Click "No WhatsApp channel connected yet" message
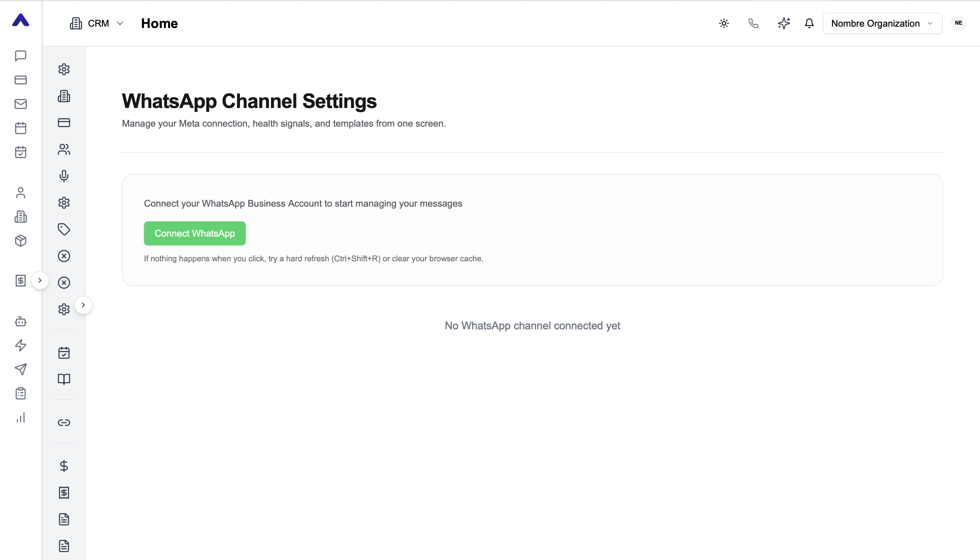Viewport: 980px width, 560px height. [532, 326]
